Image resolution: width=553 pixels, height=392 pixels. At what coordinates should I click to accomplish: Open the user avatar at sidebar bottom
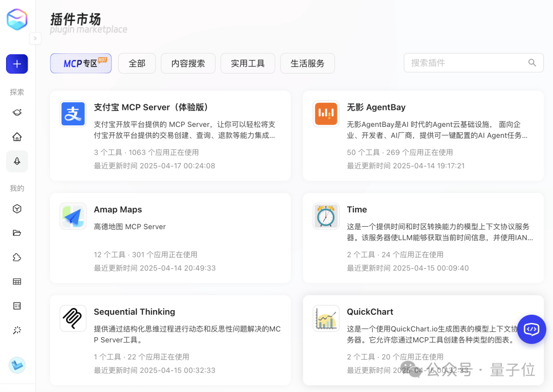17,365
